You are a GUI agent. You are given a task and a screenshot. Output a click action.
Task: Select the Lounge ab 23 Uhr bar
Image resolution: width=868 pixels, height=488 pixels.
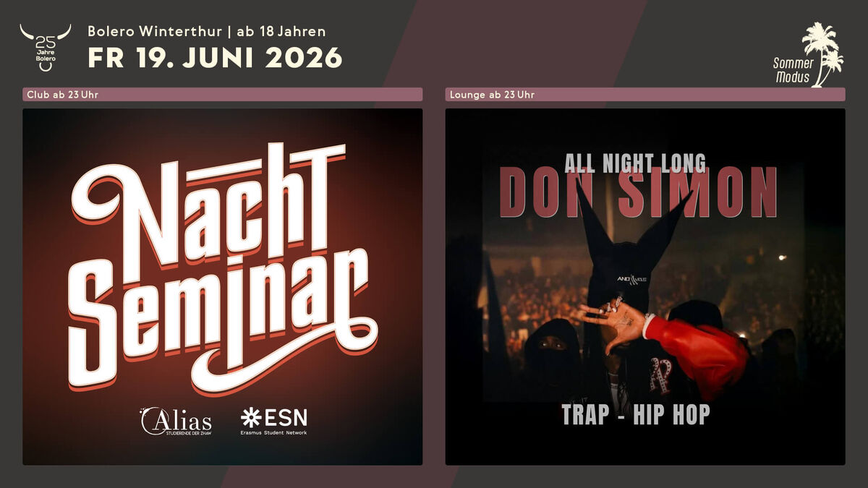645,95
